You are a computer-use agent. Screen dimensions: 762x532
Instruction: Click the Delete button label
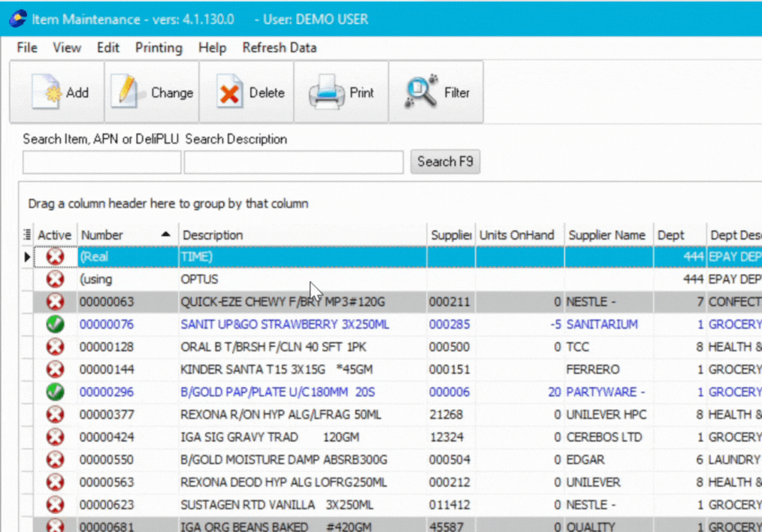(267, 92)
